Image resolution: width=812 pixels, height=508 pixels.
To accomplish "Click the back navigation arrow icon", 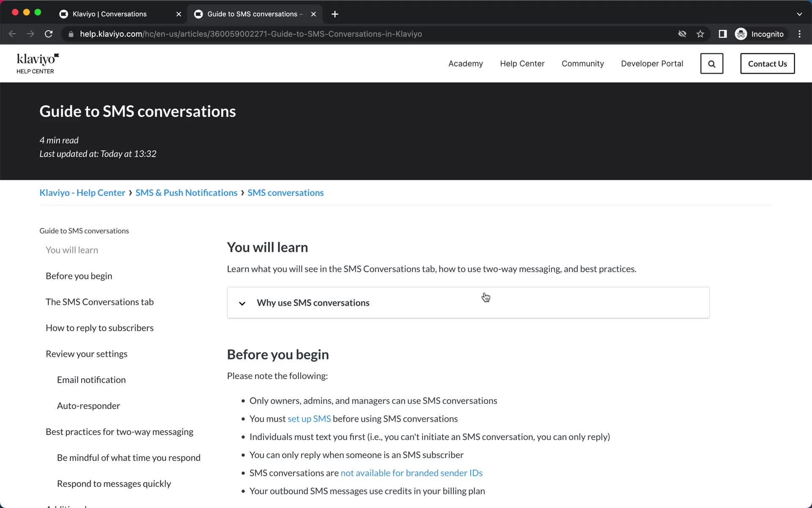I will click(12, 33).
